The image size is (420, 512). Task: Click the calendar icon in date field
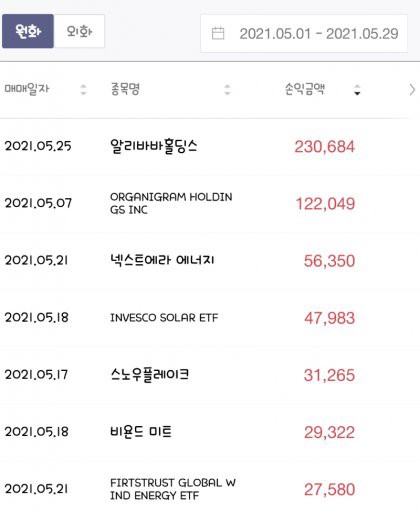[x=218, y=33]
